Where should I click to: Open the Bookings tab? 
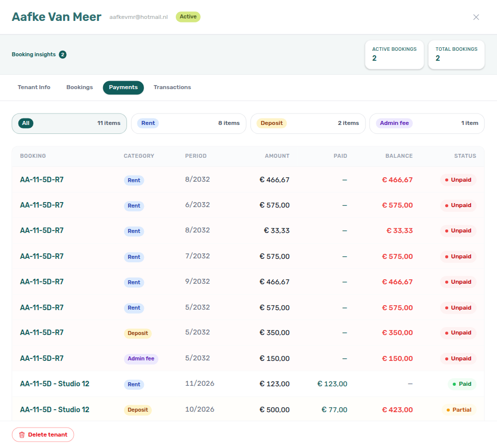(x=80, y=87)
